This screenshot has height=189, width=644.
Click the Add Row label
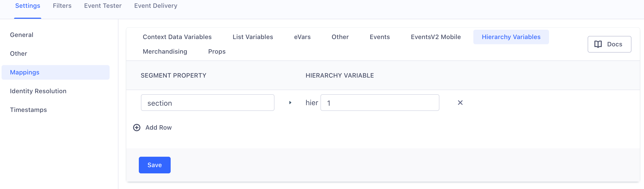coord(158,128)
